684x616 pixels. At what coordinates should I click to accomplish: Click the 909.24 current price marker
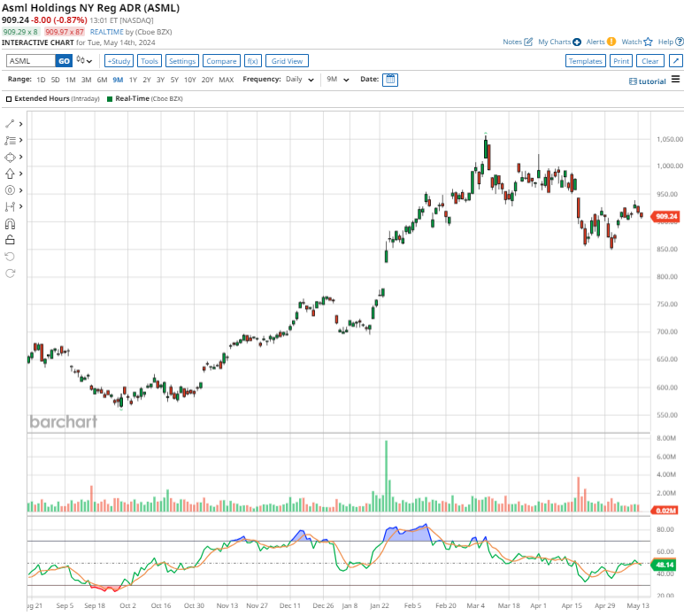[665, 216]
